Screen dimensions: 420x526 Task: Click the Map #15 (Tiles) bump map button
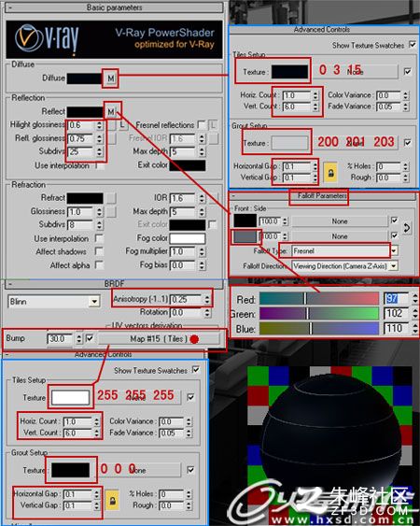[159, 339]
